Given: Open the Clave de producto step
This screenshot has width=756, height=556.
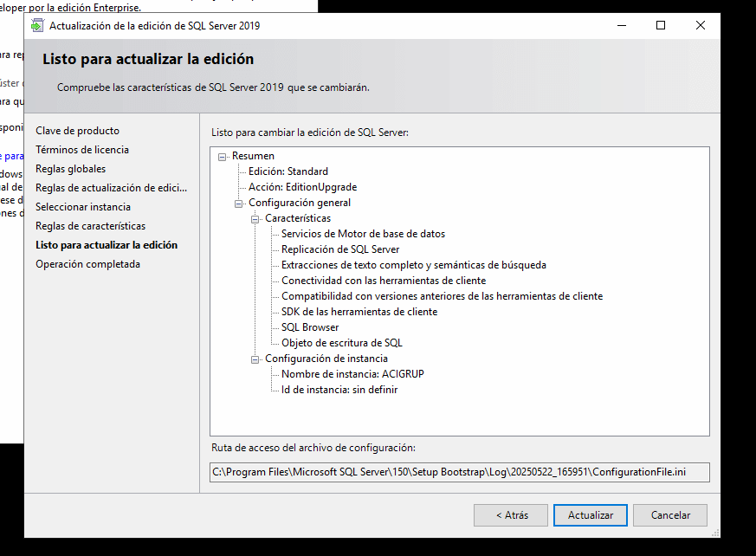Looking at the screenshot, I should (77, 131).
